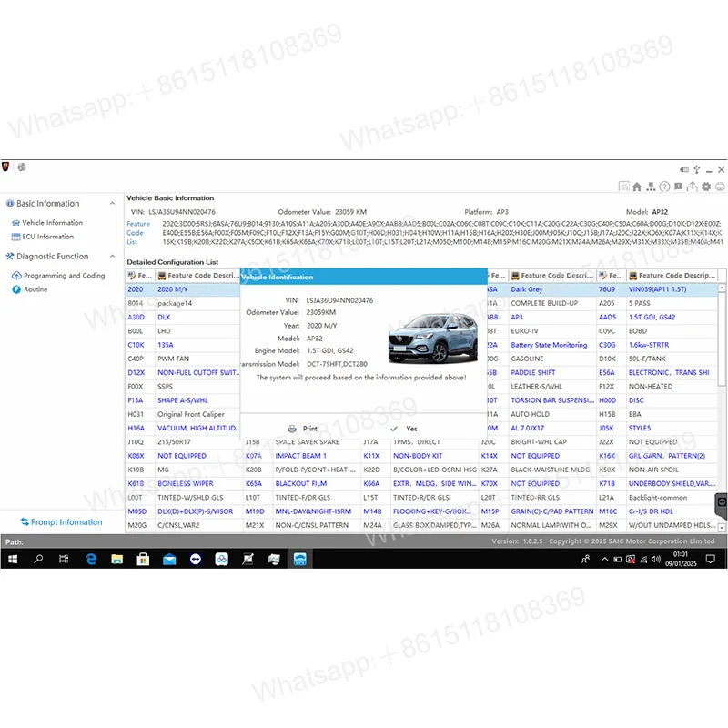
Task: Click the side panel handle icon at right edge
Action: tap(721, 505)
